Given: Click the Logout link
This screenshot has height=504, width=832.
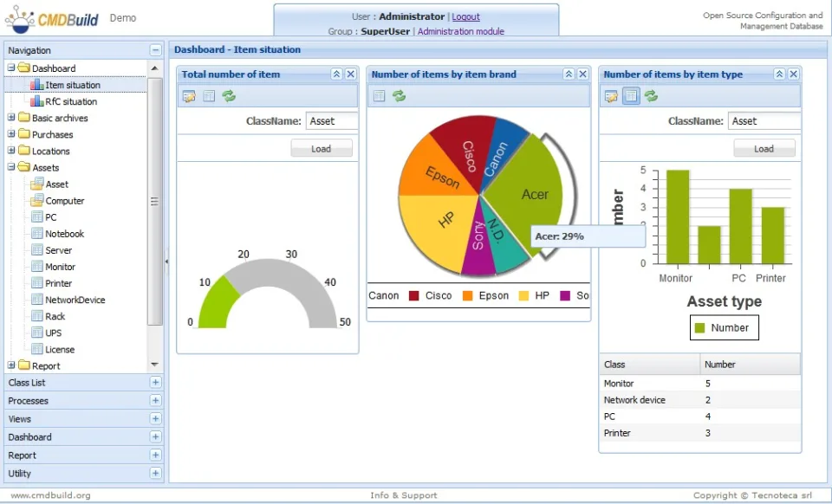Looking at the screenshot, I should point(466,16).
